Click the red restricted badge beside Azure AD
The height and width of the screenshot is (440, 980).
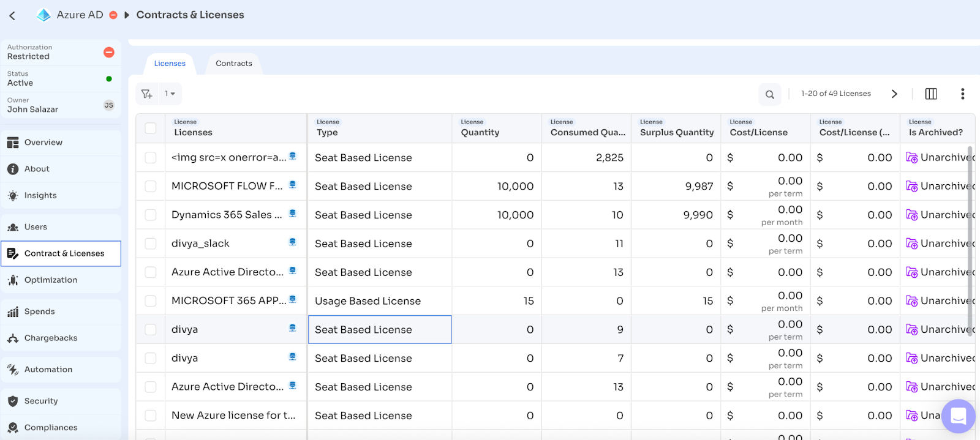(113, 15)
